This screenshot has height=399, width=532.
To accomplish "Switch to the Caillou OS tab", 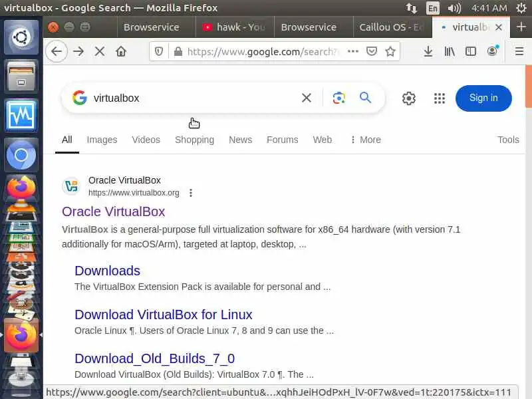I will (x=392, y=27).
